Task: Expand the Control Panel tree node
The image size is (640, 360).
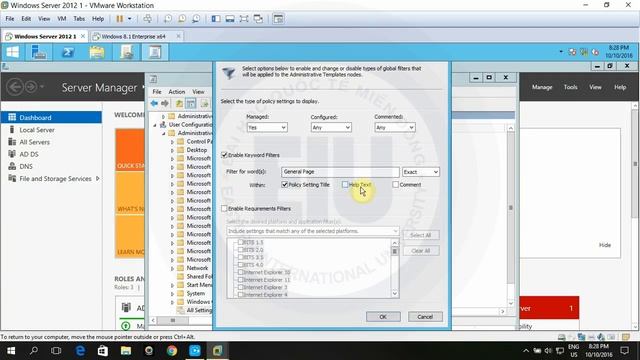Action: coord(172,142)
